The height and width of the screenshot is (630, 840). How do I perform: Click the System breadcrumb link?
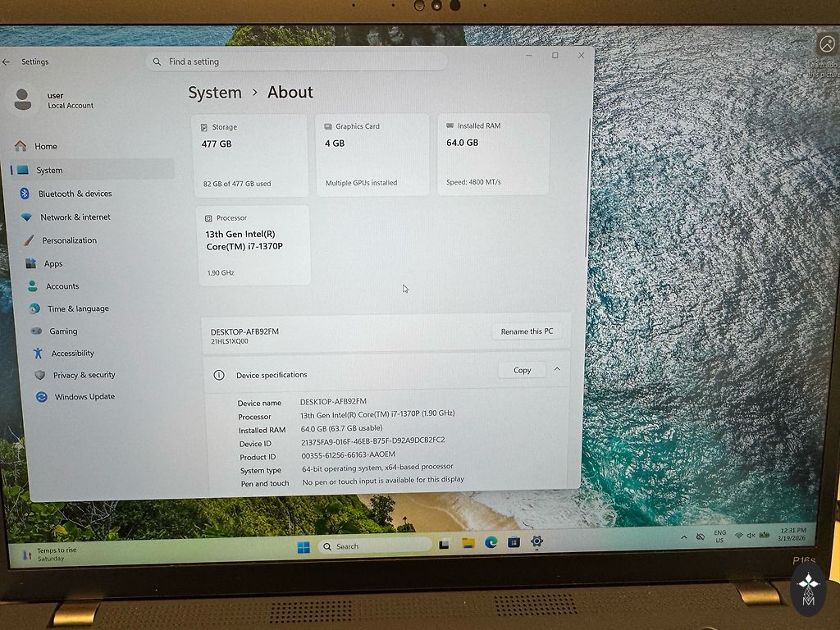[215, 93]
